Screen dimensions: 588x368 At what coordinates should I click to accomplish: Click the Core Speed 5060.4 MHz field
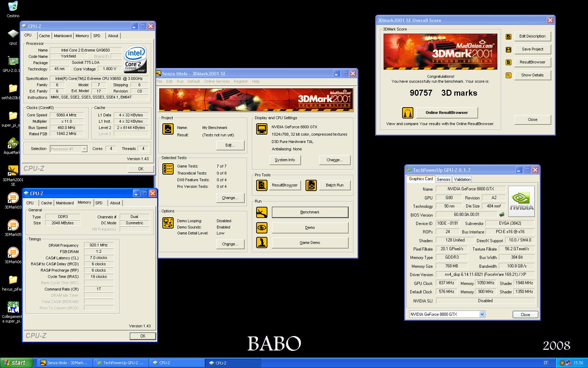pos(66,115)
